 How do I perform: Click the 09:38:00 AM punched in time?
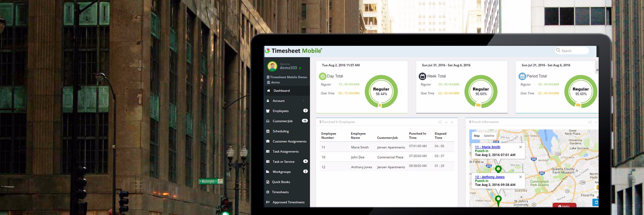418,166
